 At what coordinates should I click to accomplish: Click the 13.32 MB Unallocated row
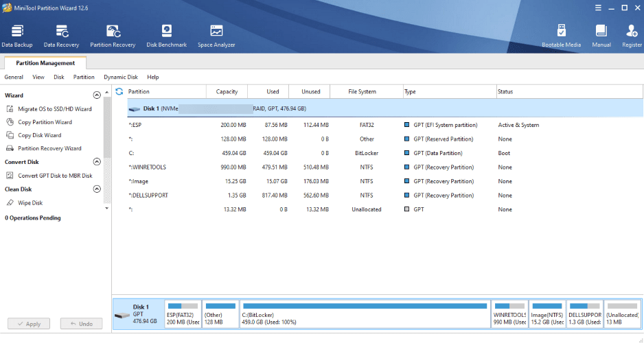(385, 209)
